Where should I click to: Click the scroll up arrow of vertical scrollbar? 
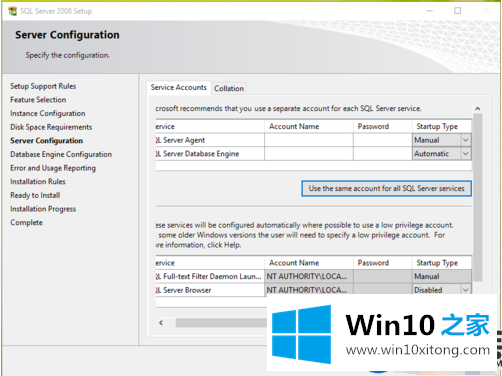pyautogui.click(x=478, y=109)
